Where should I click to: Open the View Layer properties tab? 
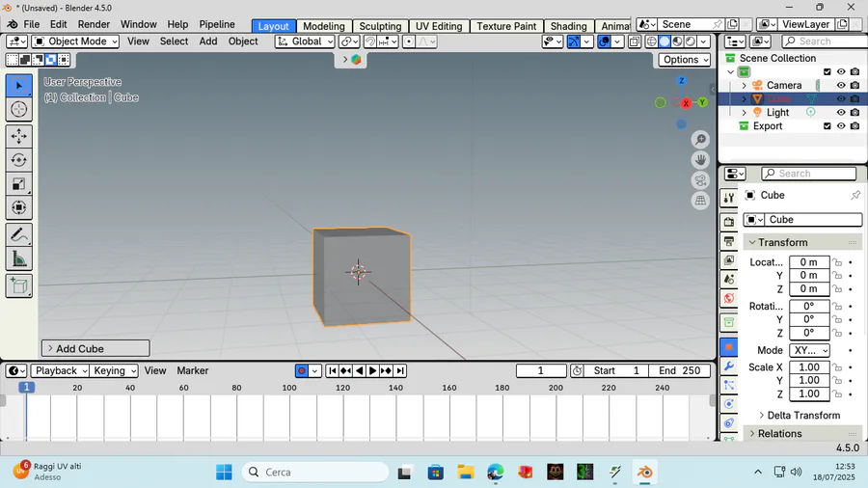[x=729, y=260]
